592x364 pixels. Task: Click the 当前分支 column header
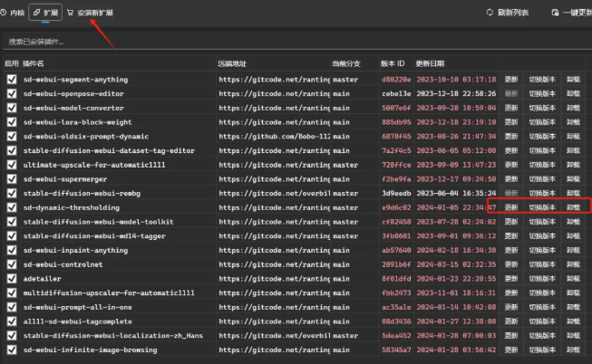[346, 63]
